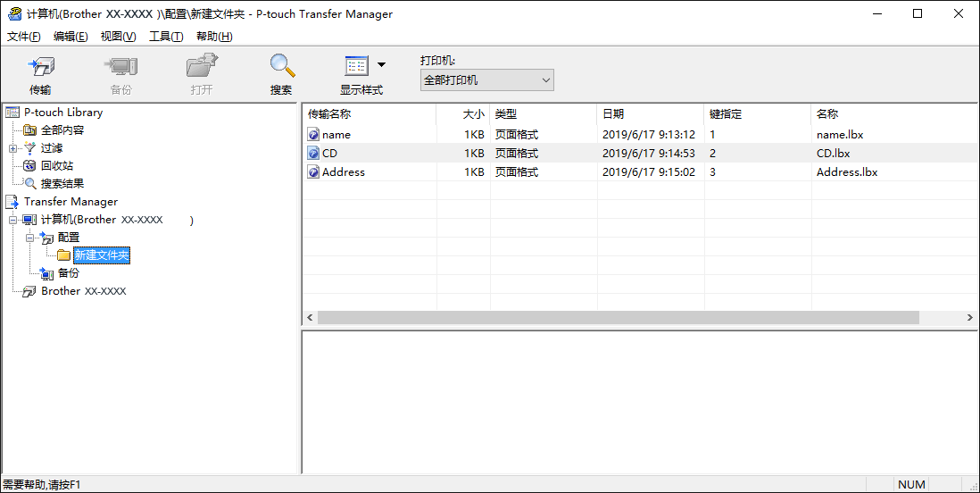Expand the 过滤 tree node

coord(12,148)
